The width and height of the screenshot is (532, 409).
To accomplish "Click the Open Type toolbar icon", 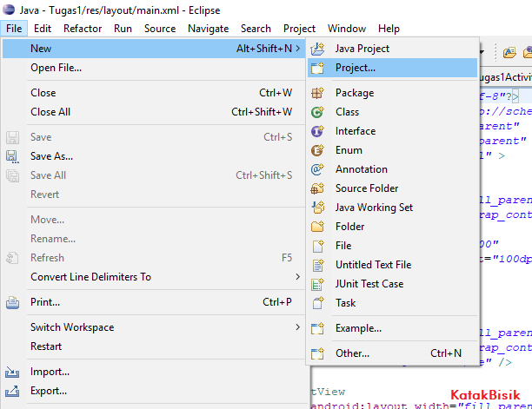I will click(x=509, y=52).
